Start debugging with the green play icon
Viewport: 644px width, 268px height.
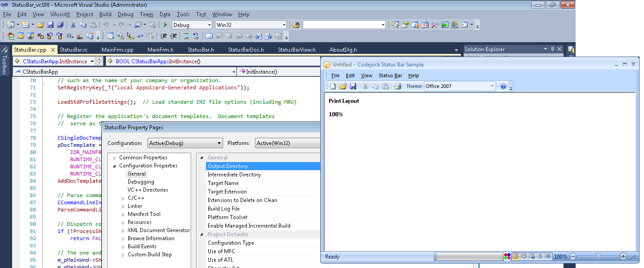pyautogui.click(x=165, y=25)
